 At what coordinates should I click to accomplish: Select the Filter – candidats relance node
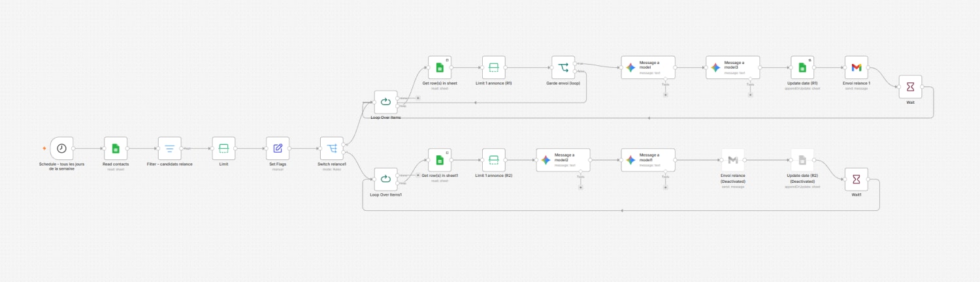tap(170, 148)
